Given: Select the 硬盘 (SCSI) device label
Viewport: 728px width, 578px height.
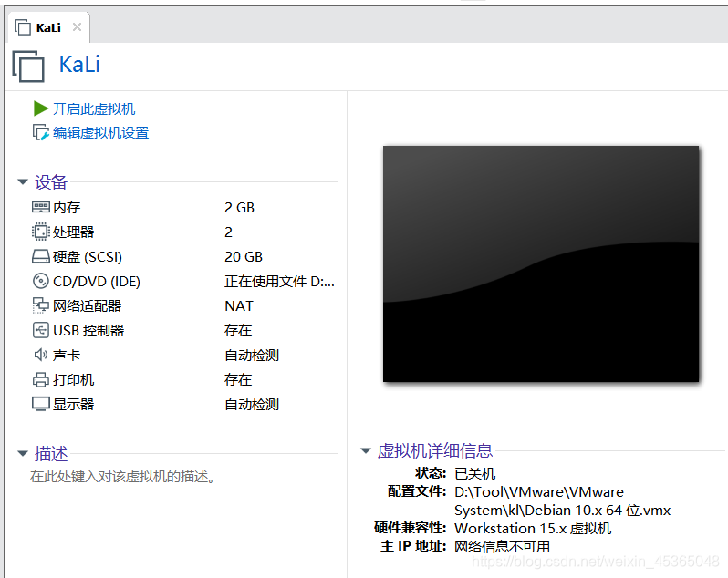Looking at the screenshot, I should (x=88, y=256).
